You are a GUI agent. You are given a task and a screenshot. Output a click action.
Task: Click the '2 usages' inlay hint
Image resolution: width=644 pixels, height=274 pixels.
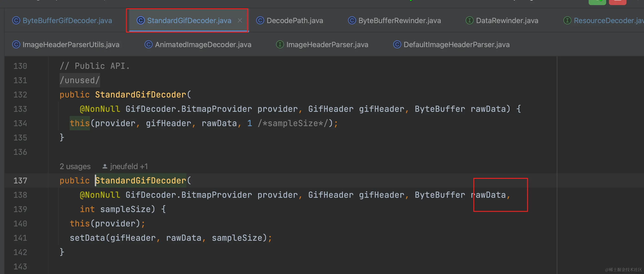pos(75,167)
